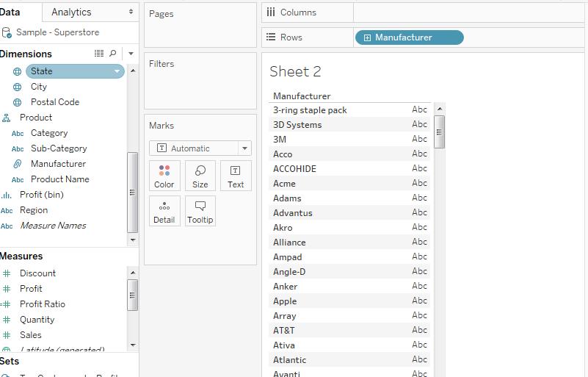This screenshot has width=588, height=377.
Task: Click the Manufacturer column header
Action: [302, 96]
